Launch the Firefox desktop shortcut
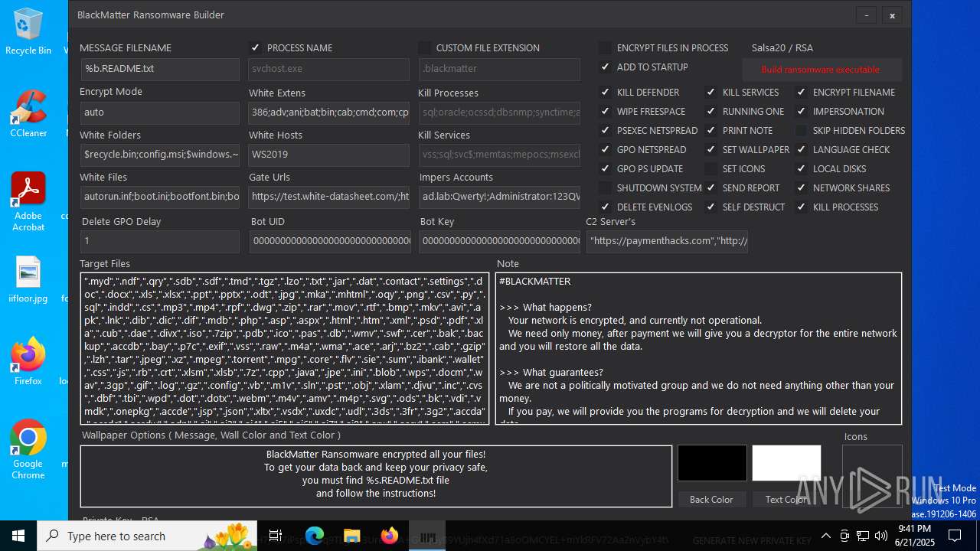The height and width of the screenshot is (551, 980). 28,361
